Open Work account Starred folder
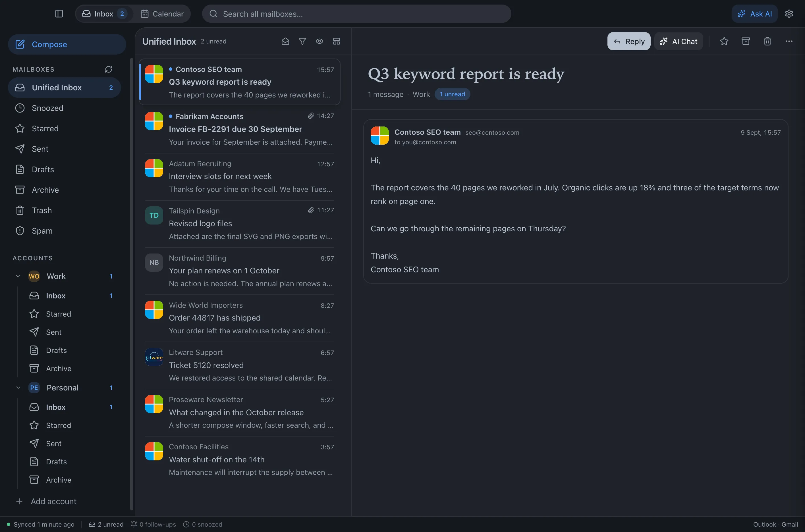Screen dimensions: 805x532 (x=71, y=314)
